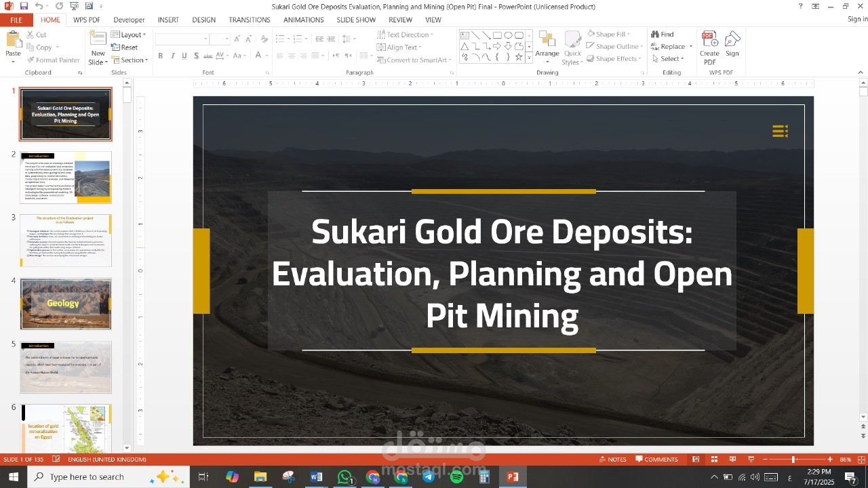Click the bullets list icon
868x488 pixels.
tap(279, 39)
